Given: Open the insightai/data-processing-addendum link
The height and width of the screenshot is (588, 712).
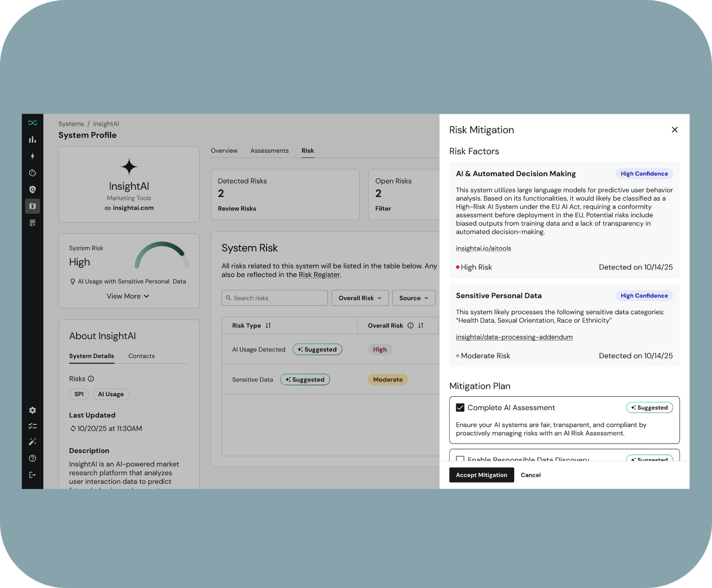Looking at the screenshot, I should point(514,337).
